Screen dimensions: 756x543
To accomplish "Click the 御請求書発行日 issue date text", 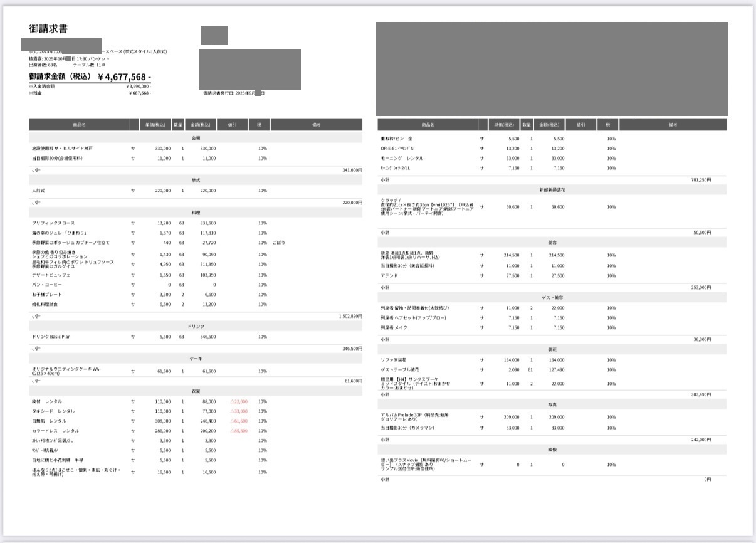I will tap(233, 93).
